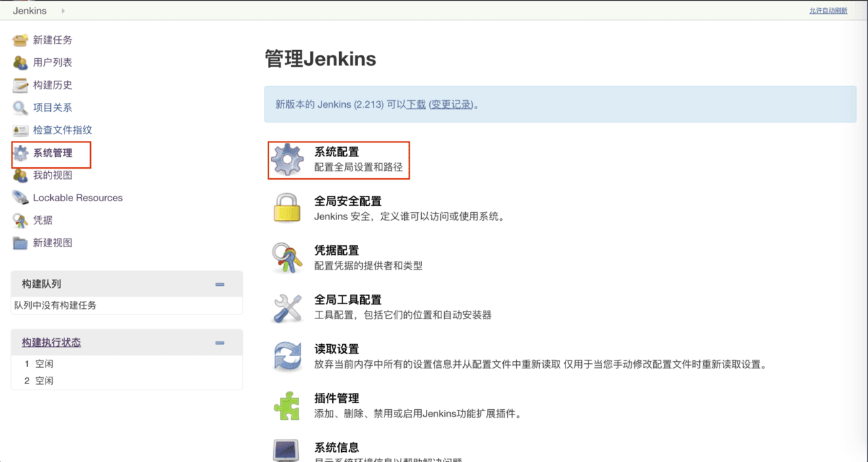The image size is (868, 462).
Task: Click the 构建历史 notepad icon
Action: coord(20,85)
